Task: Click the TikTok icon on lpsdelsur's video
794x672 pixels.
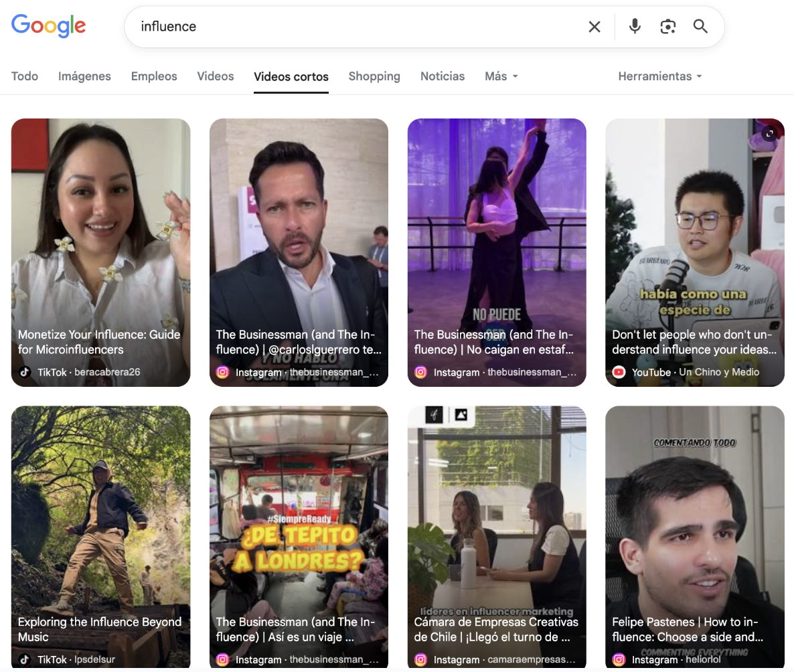Action: tap(25, 659)
